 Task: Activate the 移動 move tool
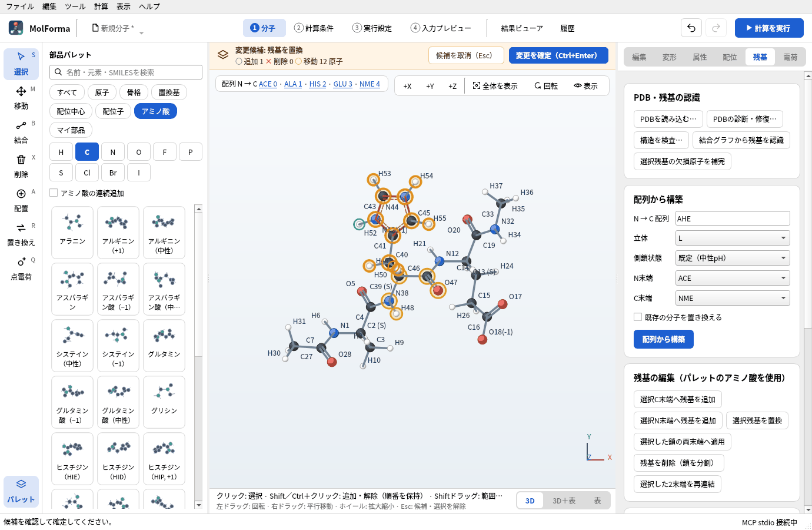21,98
